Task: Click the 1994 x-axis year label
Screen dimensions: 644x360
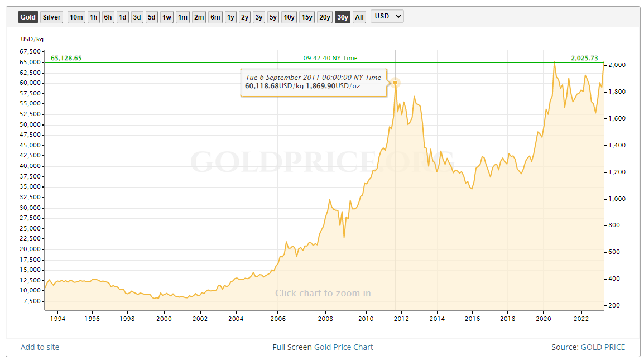Action: 57,319
